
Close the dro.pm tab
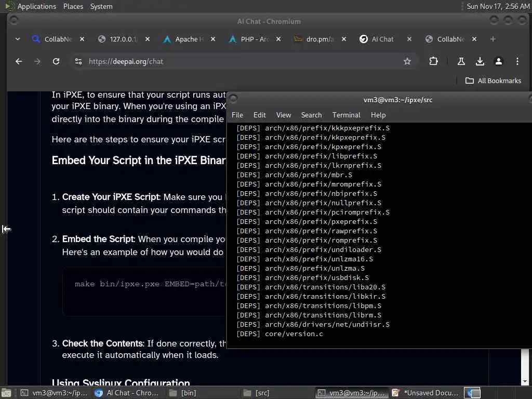pyautogui.click(x=344, y=39)
